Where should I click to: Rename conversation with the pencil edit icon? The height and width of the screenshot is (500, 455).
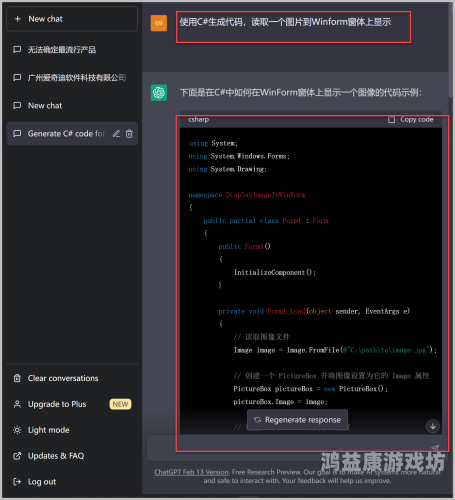pos(116,134)
